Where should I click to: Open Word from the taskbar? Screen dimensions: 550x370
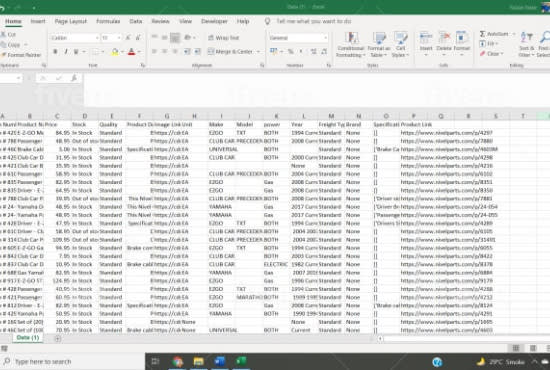point(220,362)
